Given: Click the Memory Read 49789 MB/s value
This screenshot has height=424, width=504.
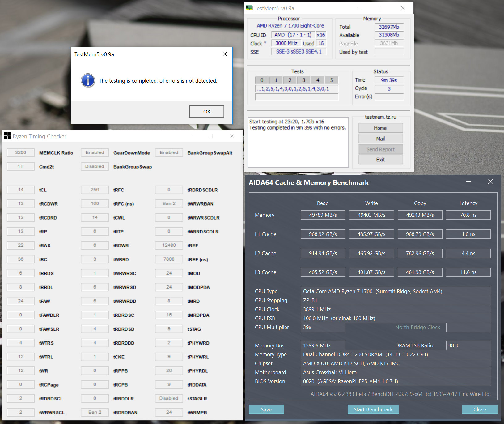Looking at the screenshot, I should pyautogui.click(x=323, y=215).
